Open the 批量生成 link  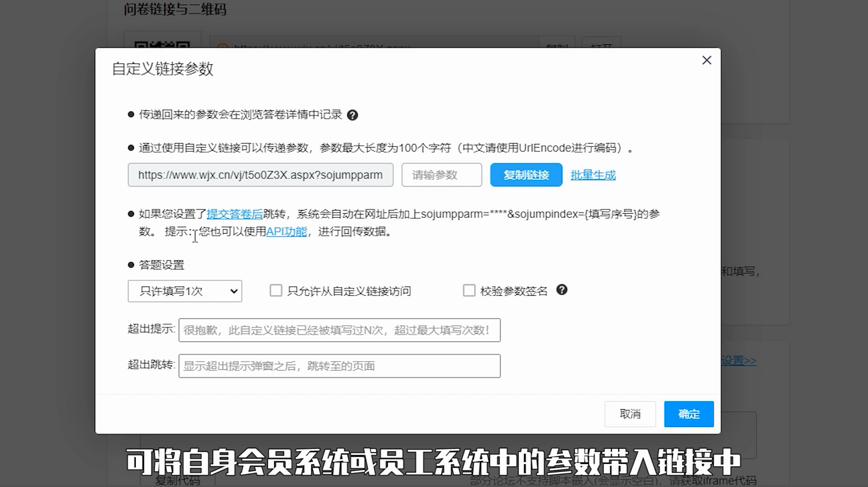click(x=593, y=175)
